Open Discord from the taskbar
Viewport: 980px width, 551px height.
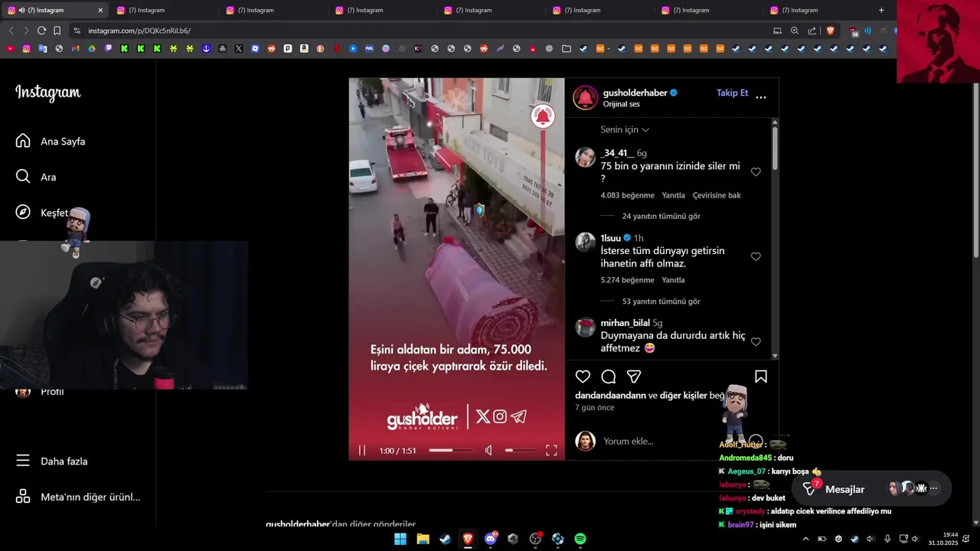(491, 539)
